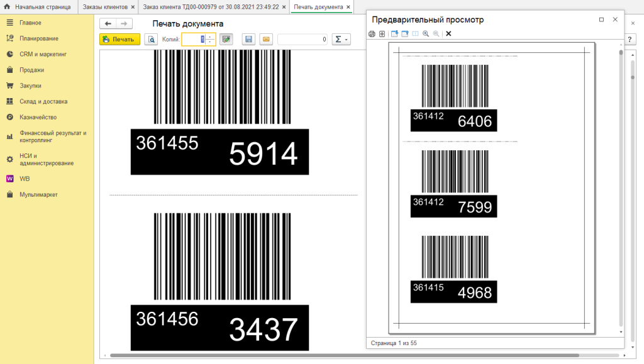Toggle the edit mode button beside copies
Image resolution: width=644 pixels, height=364 pixels.
pos(226,40)
